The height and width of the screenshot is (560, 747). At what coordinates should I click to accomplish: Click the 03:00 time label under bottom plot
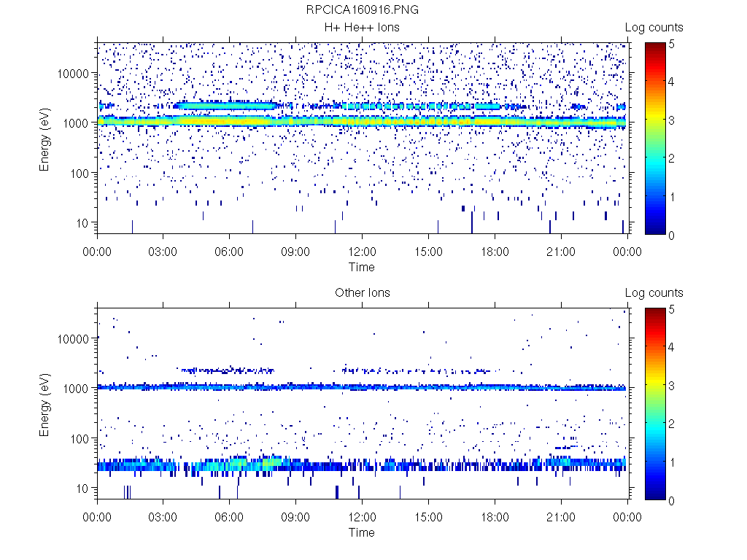click(163, 517)
